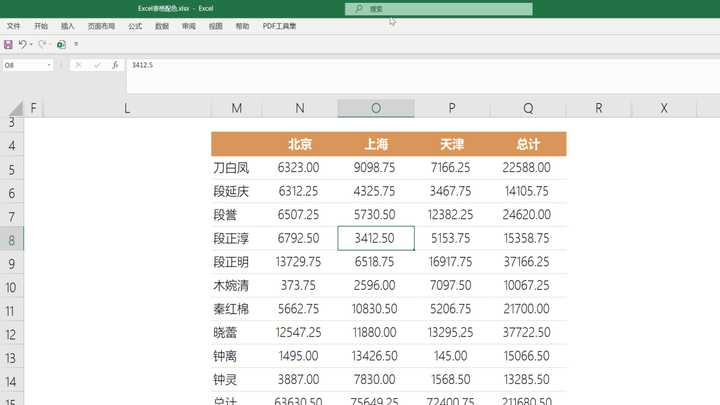Click cell with value 37166.25
This screenshot has width=720, height=405.
click(x=528, y=262)
